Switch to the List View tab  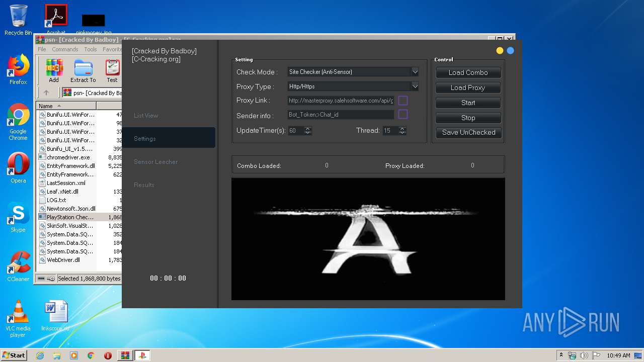click(146, 116)
